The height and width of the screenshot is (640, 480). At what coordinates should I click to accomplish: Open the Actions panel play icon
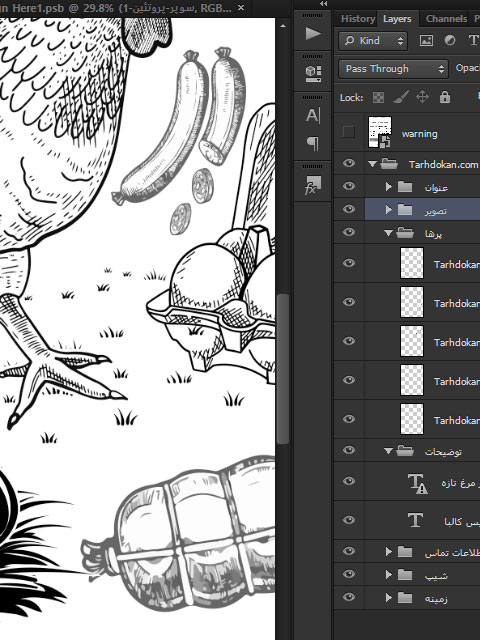[x=313, y=33]
